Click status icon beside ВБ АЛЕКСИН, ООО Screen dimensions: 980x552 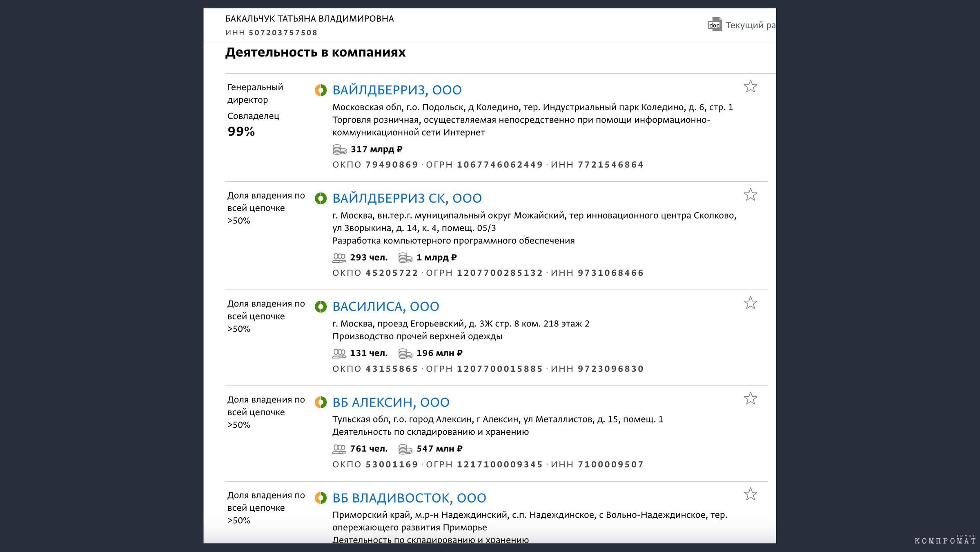coord(321,402)
